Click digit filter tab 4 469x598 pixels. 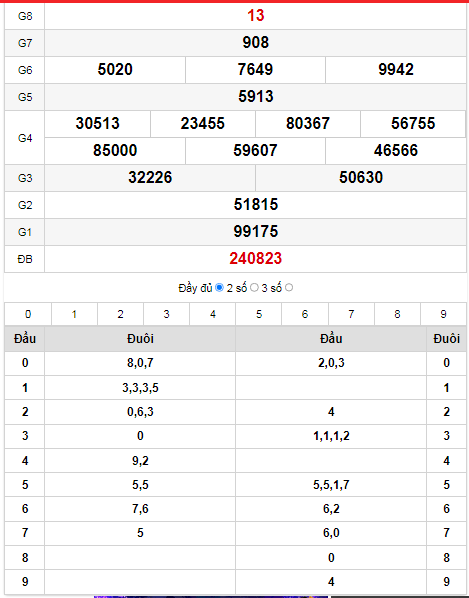coord(213,314)
